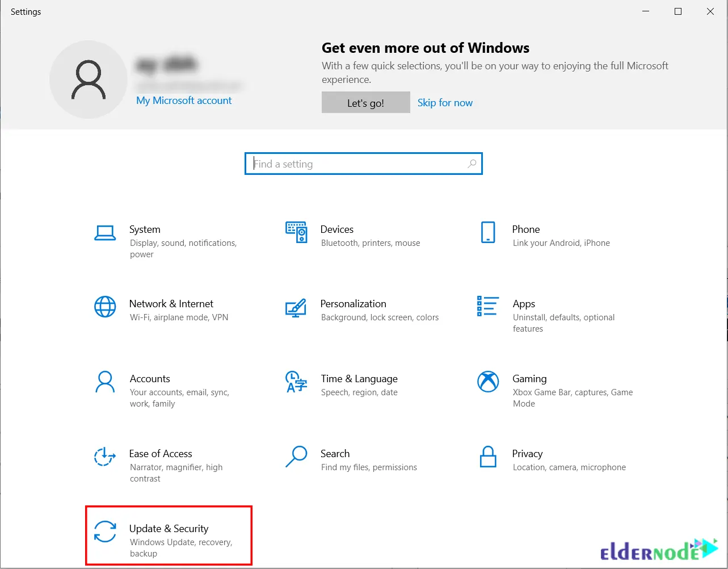728x569 pixels.
Task: Close the Settings window
Action: click(710, 11)
